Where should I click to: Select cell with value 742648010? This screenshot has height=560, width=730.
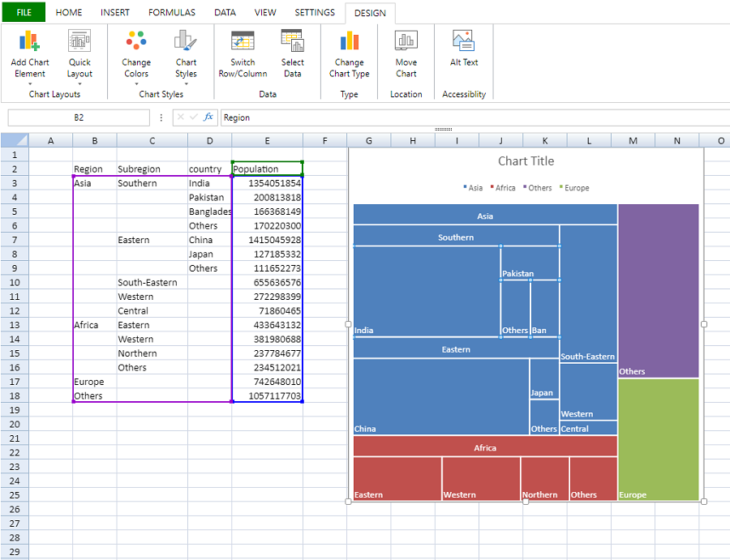click(267, 382)
